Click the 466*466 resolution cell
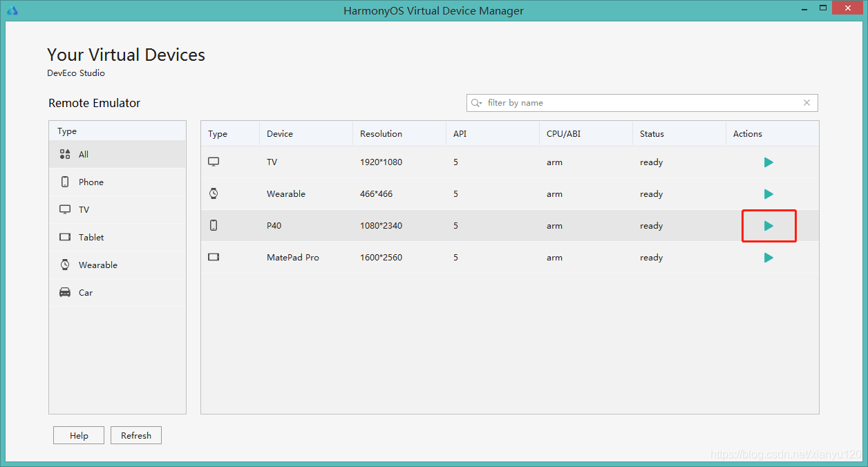The image size is (868, 467). 376,194
